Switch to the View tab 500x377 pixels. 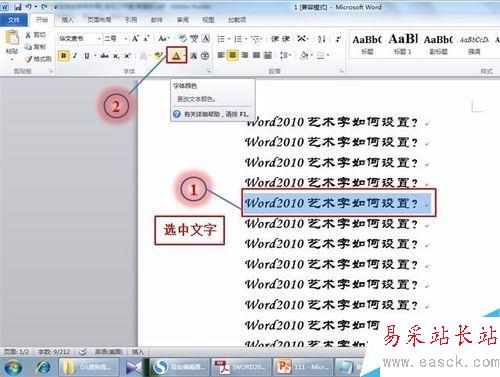tap(208, 20)
